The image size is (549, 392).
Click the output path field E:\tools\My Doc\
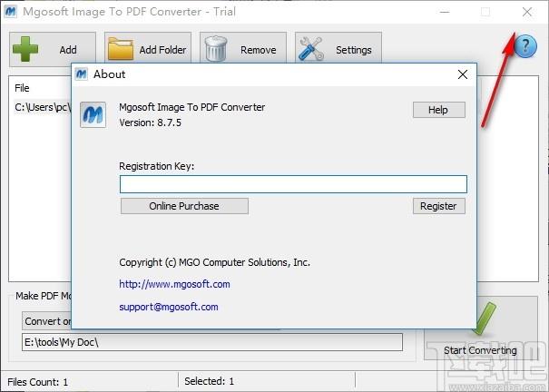coord(212,342)
